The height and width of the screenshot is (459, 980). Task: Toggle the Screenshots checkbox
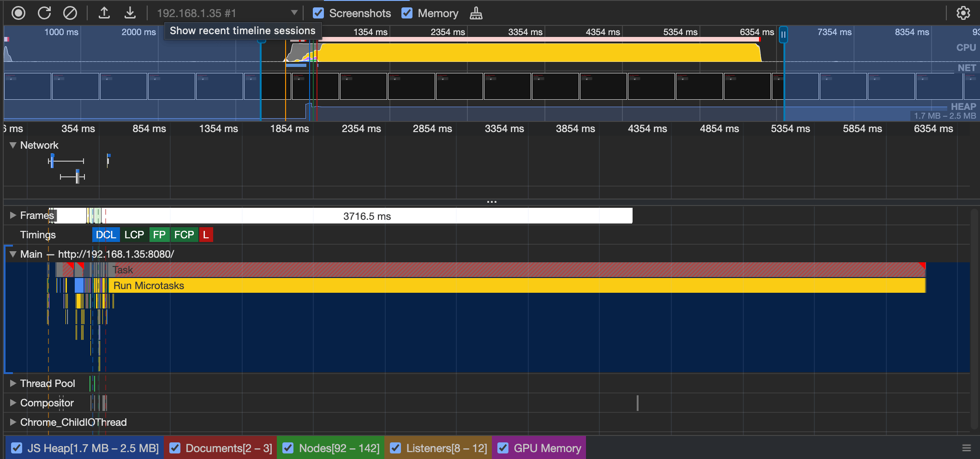[318, 13]
